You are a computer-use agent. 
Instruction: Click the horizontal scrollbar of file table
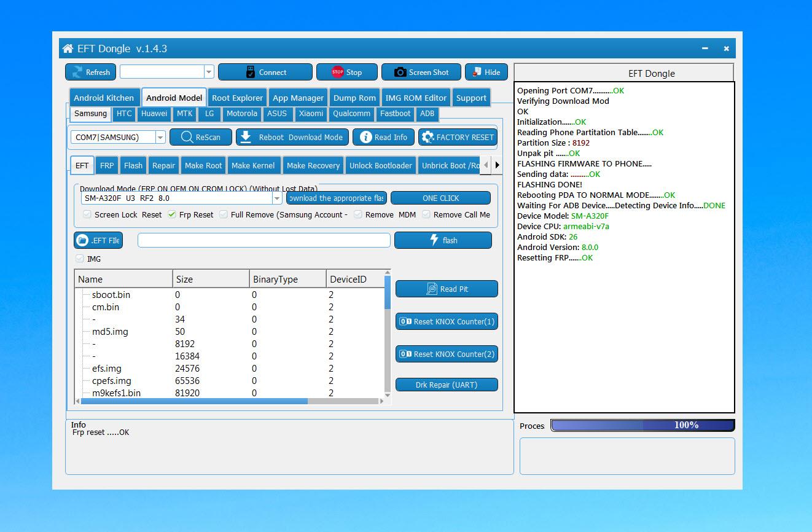click(193, 401)
